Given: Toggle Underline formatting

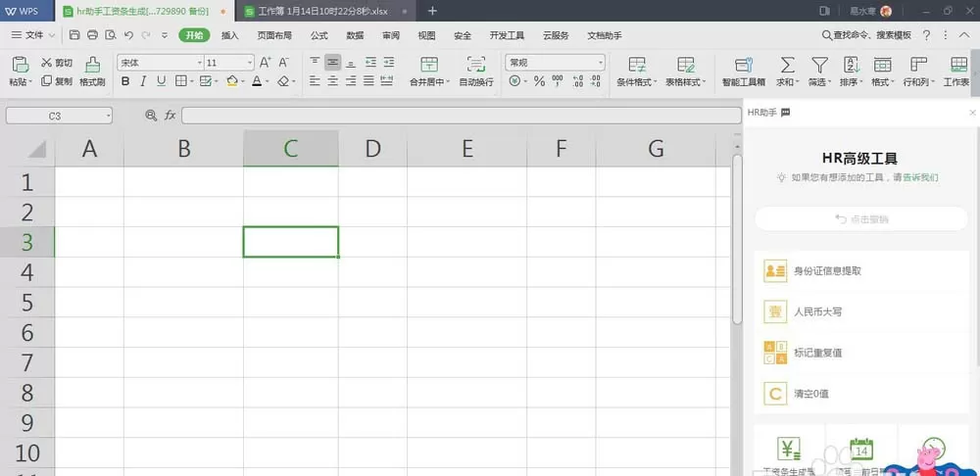Looking at the screenshot, I should pyautogui.click(x=162, y=81).
